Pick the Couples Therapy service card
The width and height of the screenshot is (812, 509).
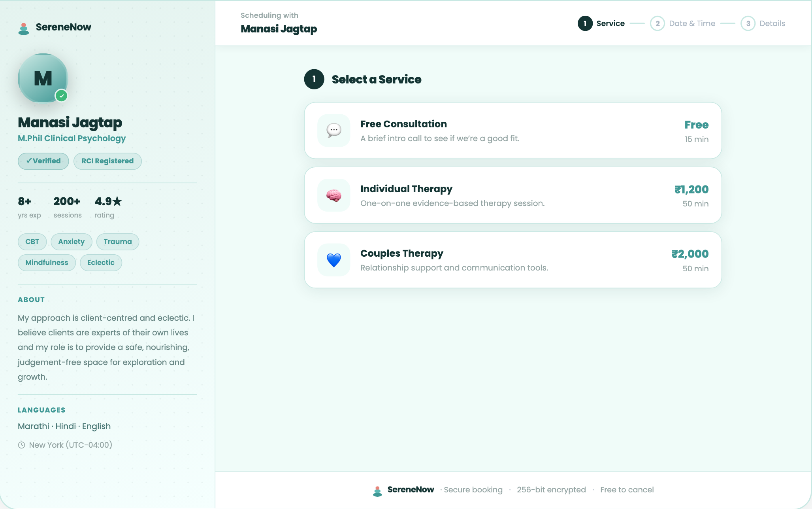click(513, 260)
